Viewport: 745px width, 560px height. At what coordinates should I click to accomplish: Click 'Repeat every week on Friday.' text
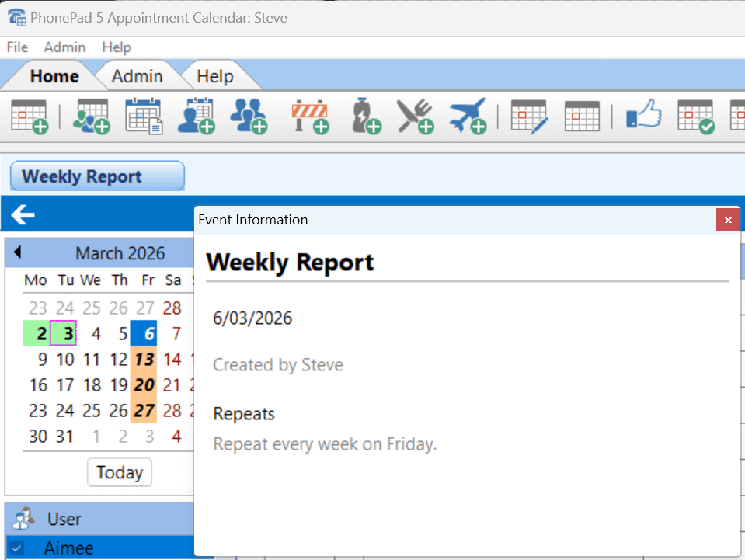coord(325,444)
